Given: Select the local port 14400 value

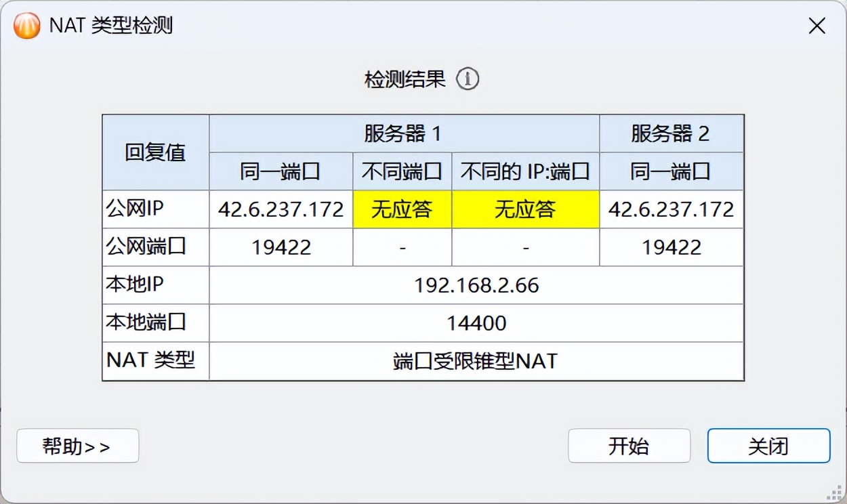Looking at the screenshot, I should pyautogui.click(x=476, y=323).
